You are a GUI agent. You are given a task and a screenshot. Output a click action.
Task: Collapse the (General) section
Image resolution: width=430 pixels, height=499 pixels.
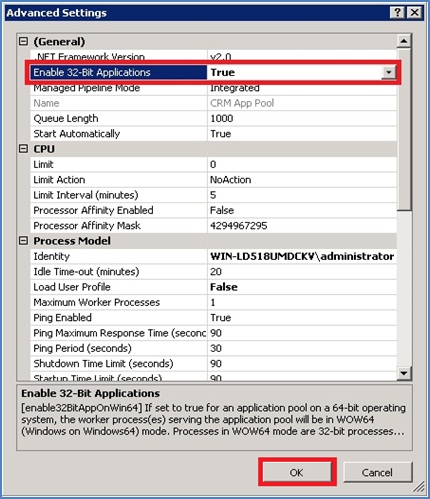[23, 41]
